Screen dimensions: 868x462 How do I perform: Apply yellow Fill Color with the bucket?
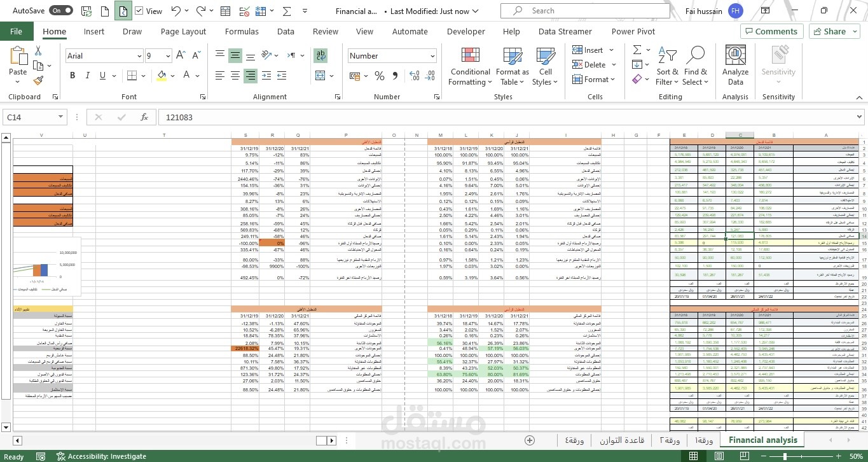click(162, 76)
